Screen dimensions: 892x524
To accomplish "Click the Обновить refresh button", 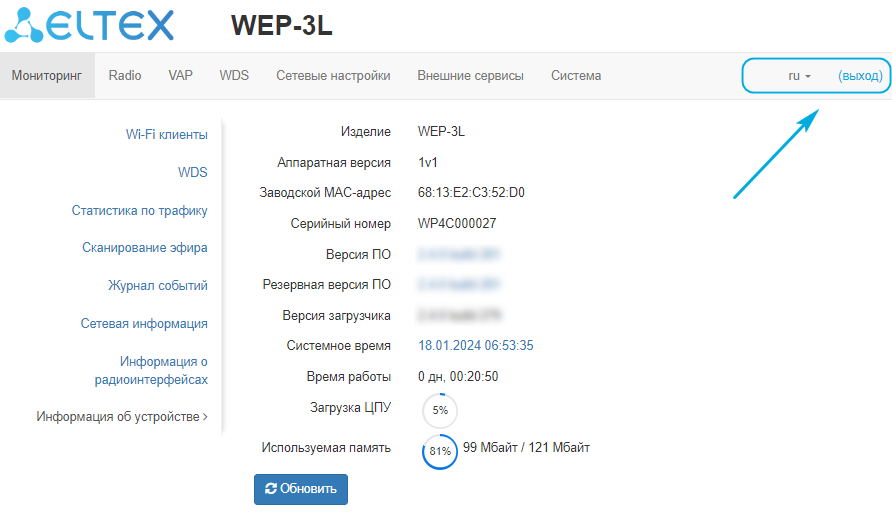I will [301, 489].
